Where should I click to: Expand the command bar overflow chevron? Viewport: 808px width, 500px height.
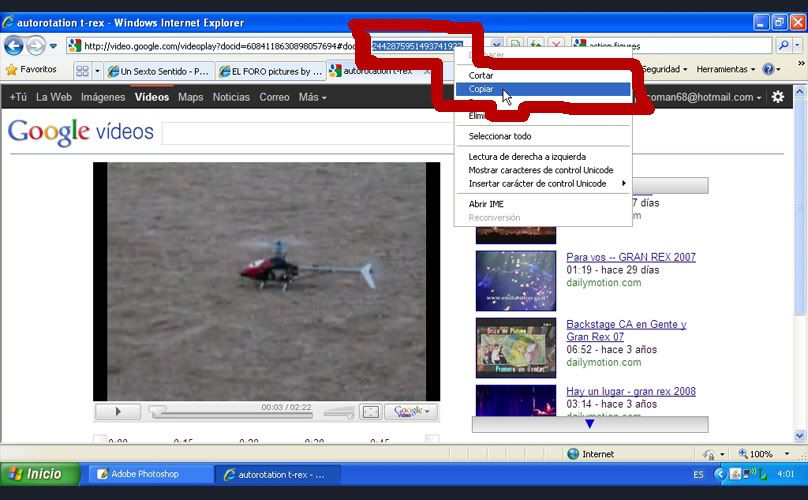(x=801, y=63)
